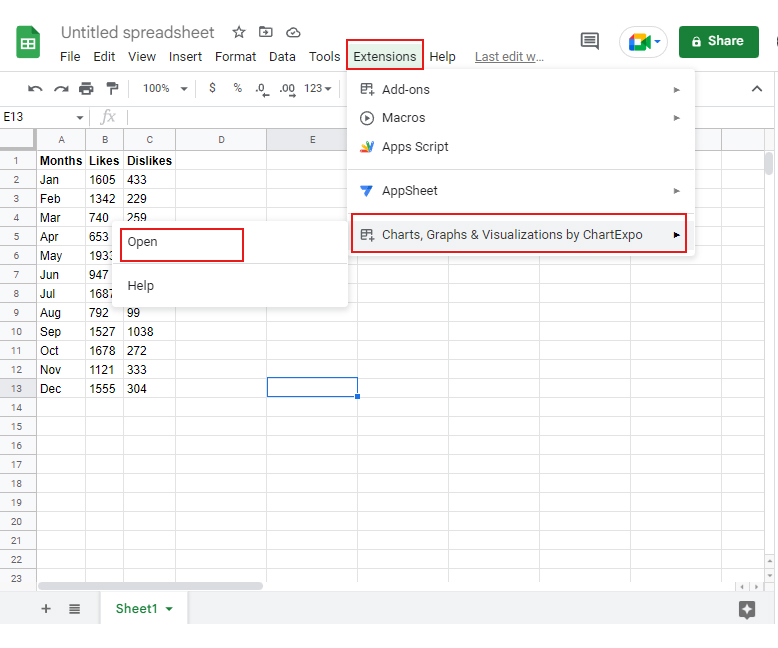Viewport: 778px width, 648px height.
Task: Open the comment history icon
Action: click(x=589, y=41)
